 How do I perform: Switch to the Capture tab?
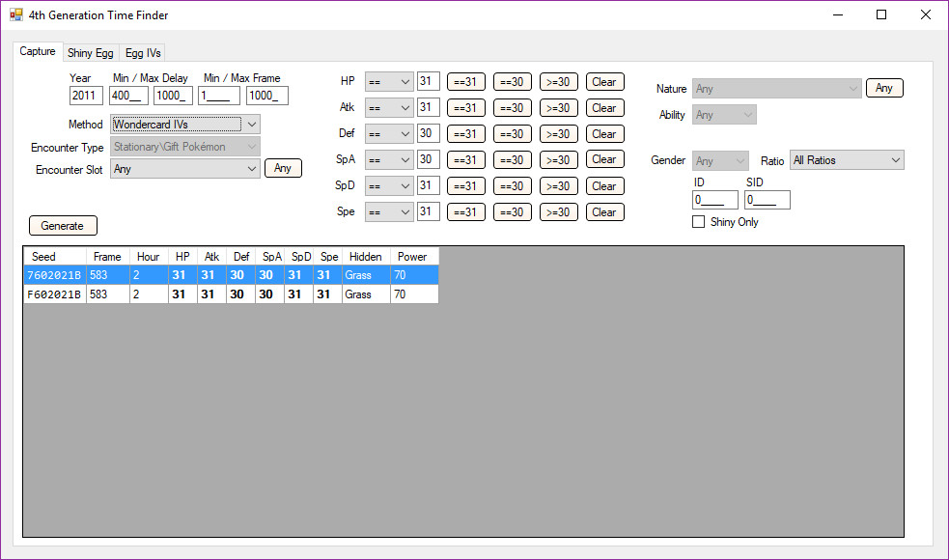tap(38, 51)
